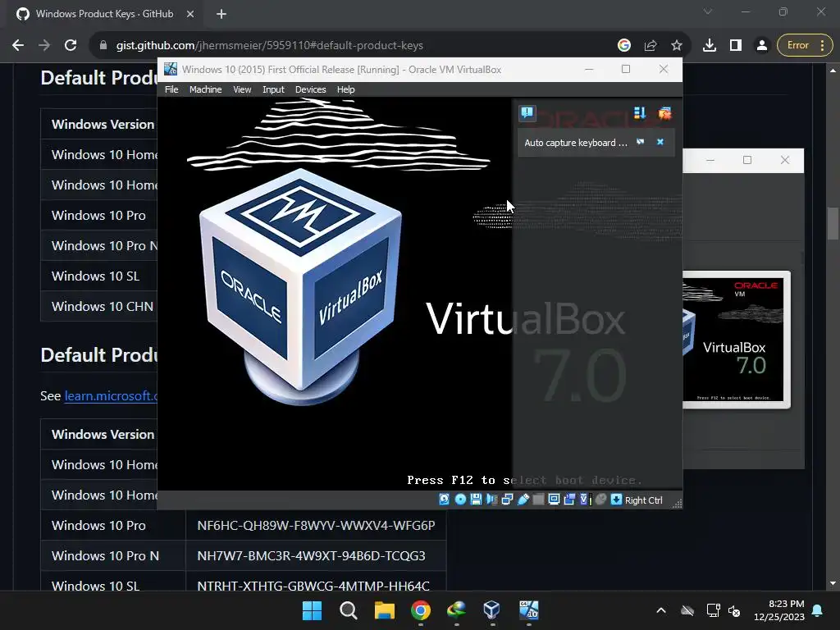Screen dimensions: 840x630
Task: Open the Input menu in VirtualBox VM window
Action: point(273,89)
